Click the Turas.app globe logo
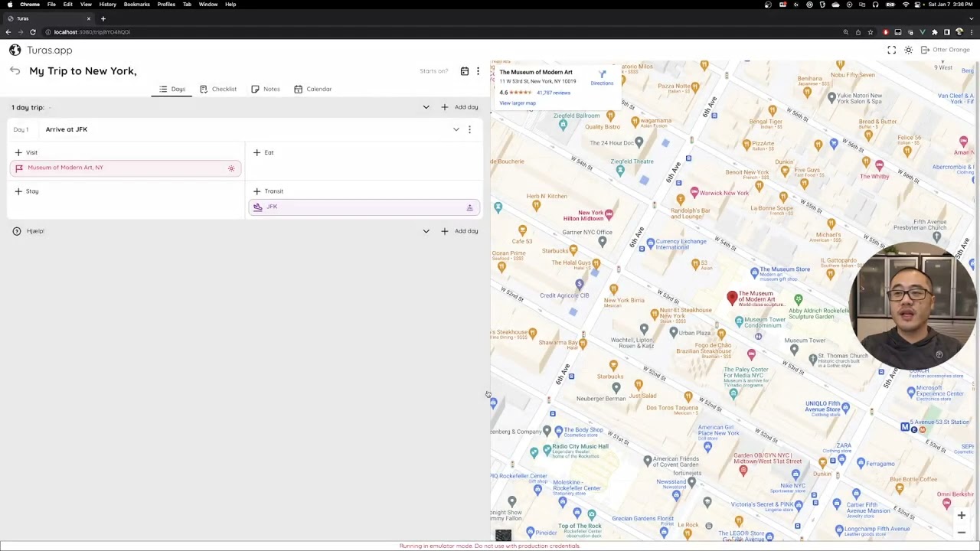Screen dimensions: 980x551 click(x=15, y=50)
